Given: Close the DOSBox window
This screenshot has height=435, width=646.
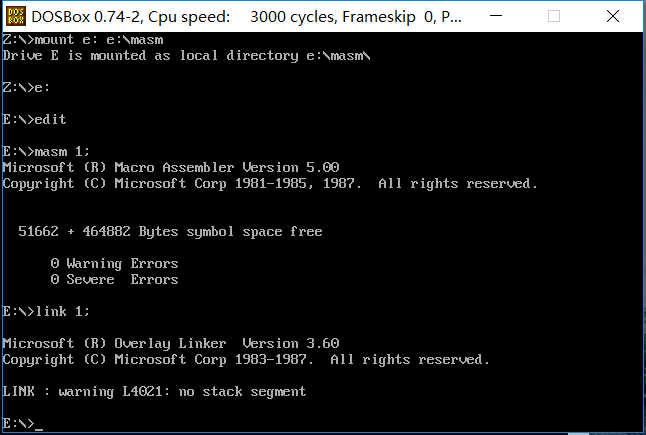Looking at the screenshot, I should coord(617,17).
